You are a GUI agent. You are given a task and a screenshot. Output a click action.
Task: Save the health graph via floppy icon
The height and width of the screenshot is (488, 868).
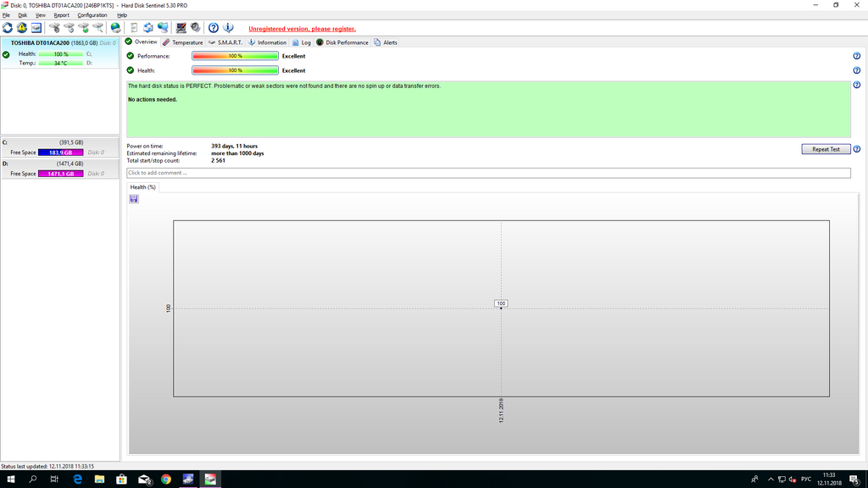tap(134, 198)
